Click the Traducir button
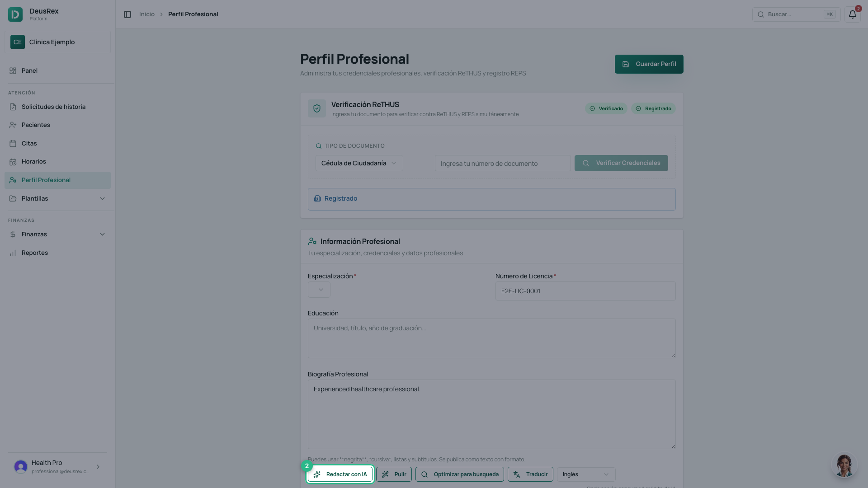This screenshot has height=488, width=868. (x=530, y=474)
